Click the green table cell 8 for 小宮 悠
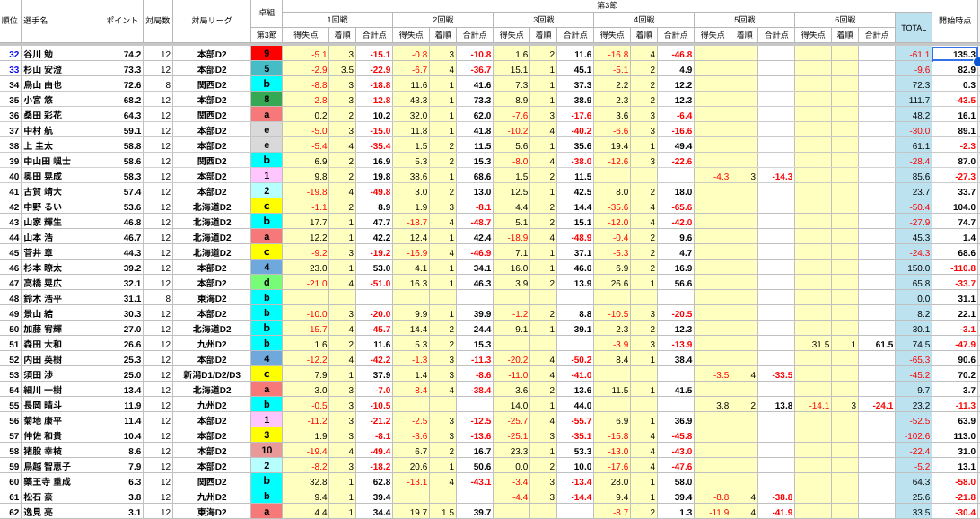This screenshot has width=980, height=519. (267, 100)
